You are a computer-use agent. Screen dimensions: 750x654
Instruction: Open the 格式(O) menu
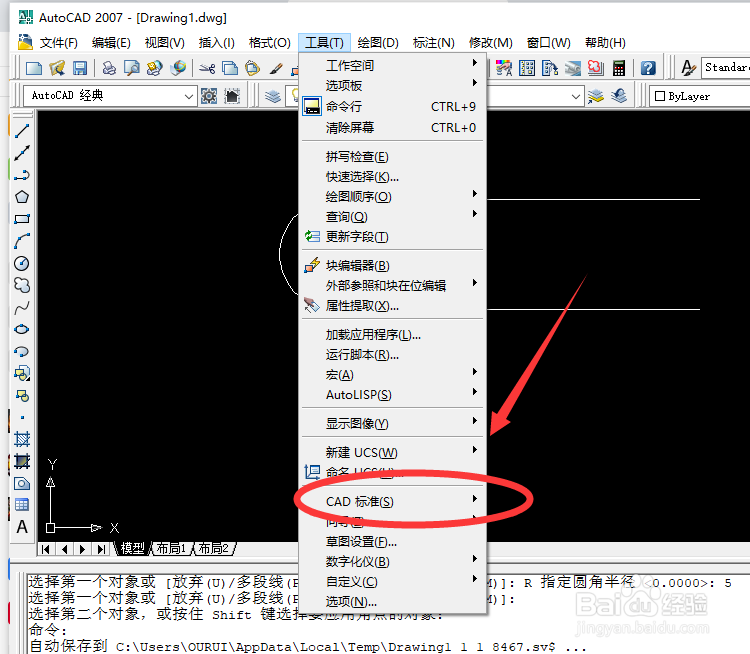click(x=269, y=43)
